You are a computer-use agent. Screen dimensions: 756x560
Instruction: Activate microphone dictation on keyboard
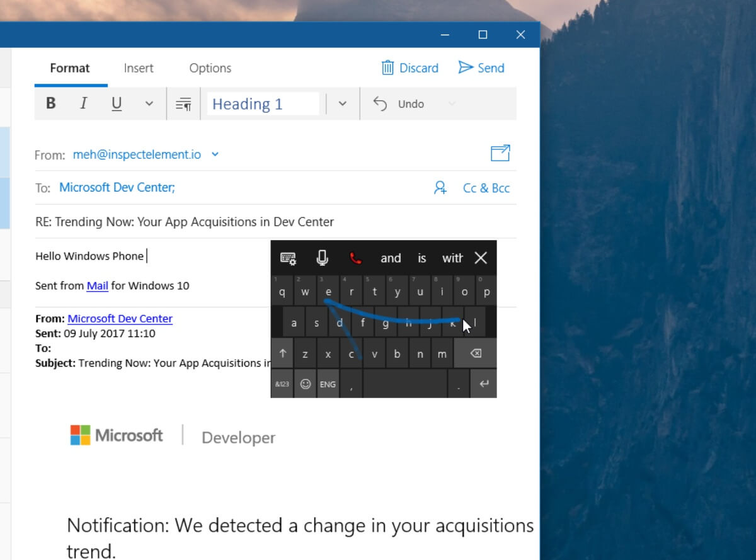(x=323, y=258)
